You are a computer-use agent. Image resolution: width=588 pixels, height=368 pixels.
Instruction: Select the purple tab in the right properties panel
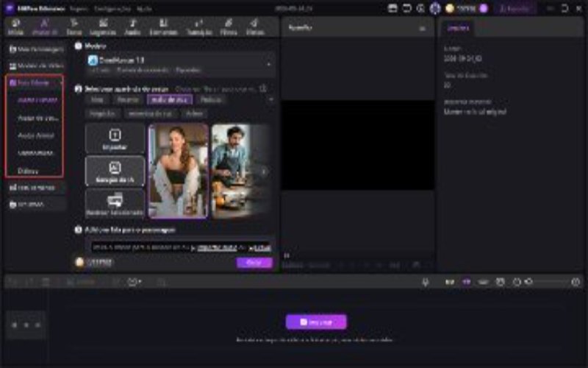(458, 28)
